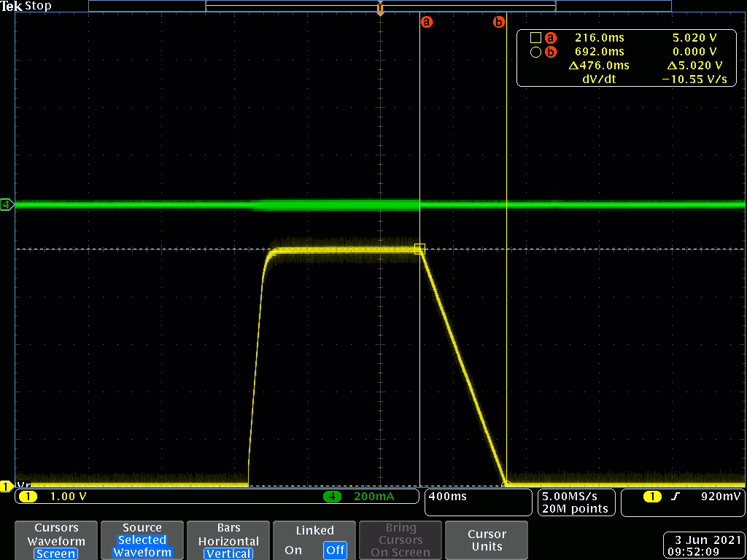
Task: Click the channel 1 1.00 V scale readout
Action: [69, 497]
